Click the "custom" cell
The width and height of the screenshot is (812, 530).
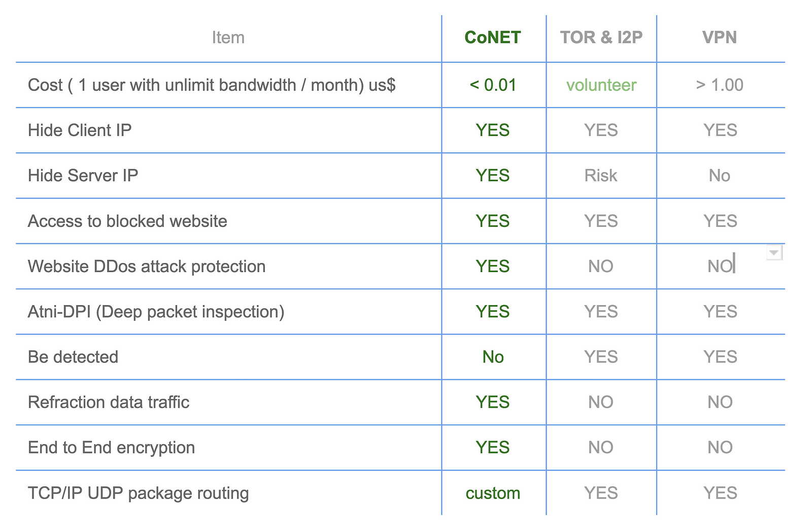pyautogui.click(x=493, y=493)
